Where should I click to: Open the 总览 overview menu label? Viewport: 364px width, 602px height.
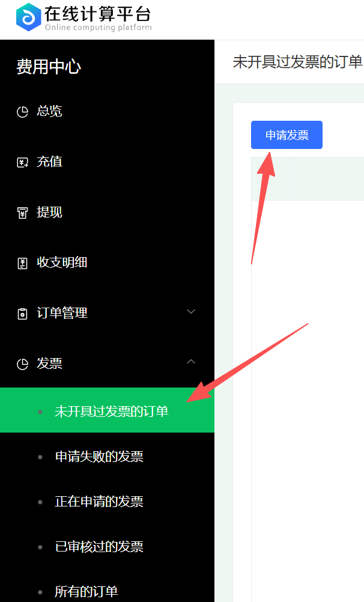[49, 111]
